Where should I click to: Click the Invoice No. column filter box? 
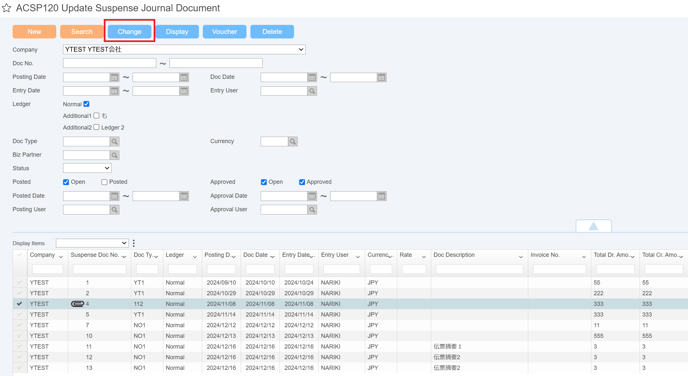coord(559,269)
